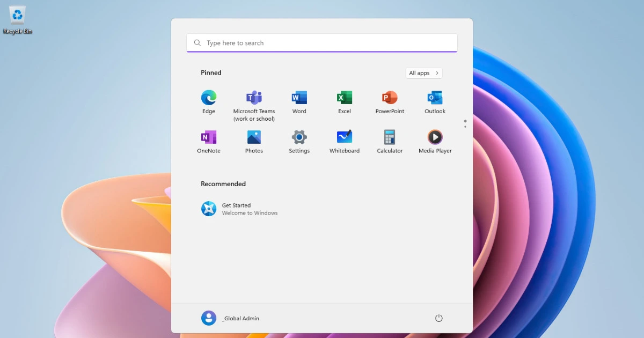Click the Type here to search field
Screen dimensions: 644x338
point(322,43)
